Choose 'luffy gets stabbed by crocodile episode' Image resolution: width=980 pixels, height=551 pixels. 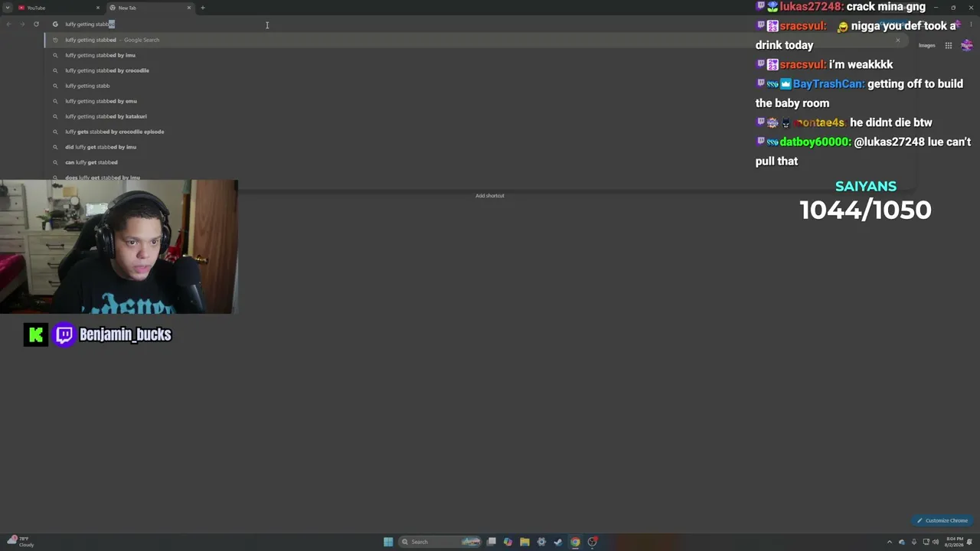click(x=475, y=132)
